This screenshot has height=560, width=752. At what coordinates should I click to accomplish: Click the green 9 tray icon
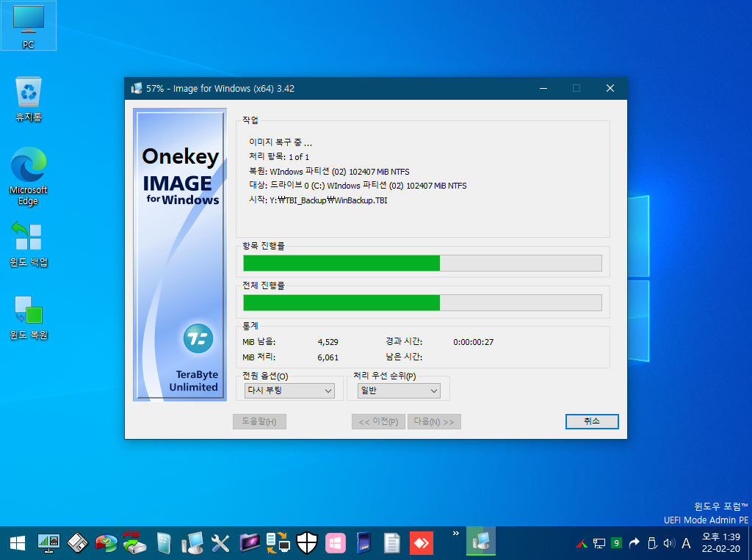tap(616, 543)
